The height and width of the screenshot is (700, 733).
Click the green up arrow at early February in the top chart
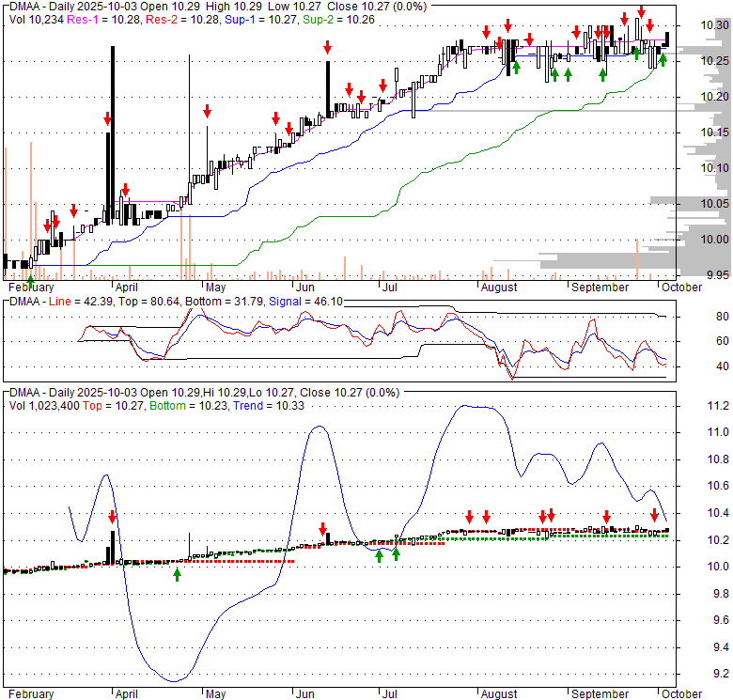[30, 281]
